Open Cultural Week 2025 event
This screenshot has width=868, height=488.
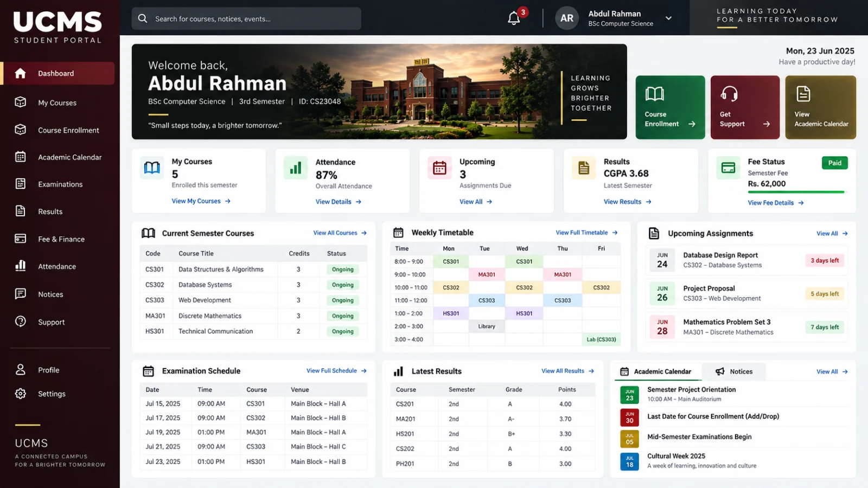[733, 461]
